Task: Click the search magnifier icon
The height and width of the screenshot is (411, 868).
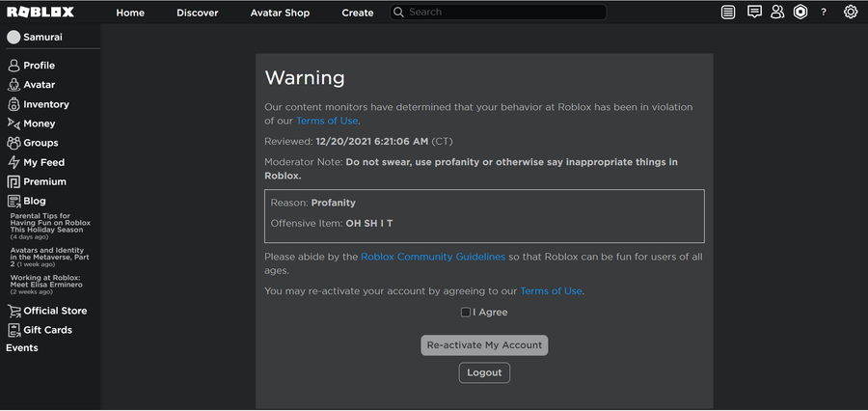Action: tap(399, 13)
